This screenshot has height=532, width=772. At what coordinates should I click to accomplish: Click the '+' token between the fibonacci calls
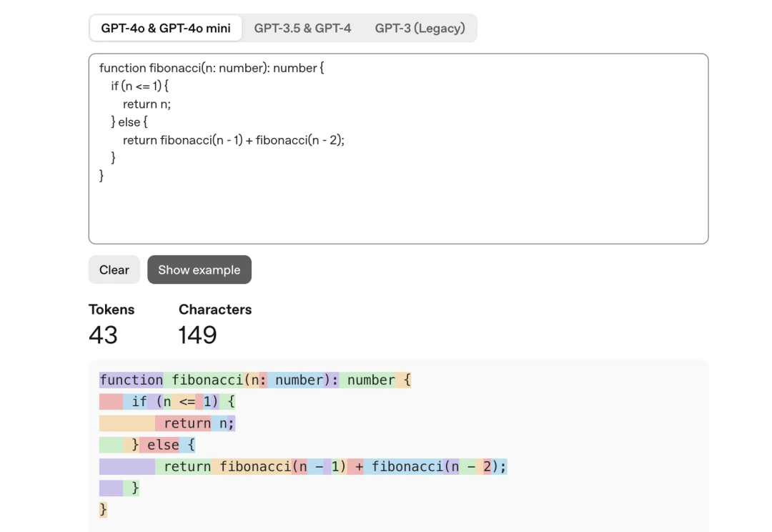355,466
